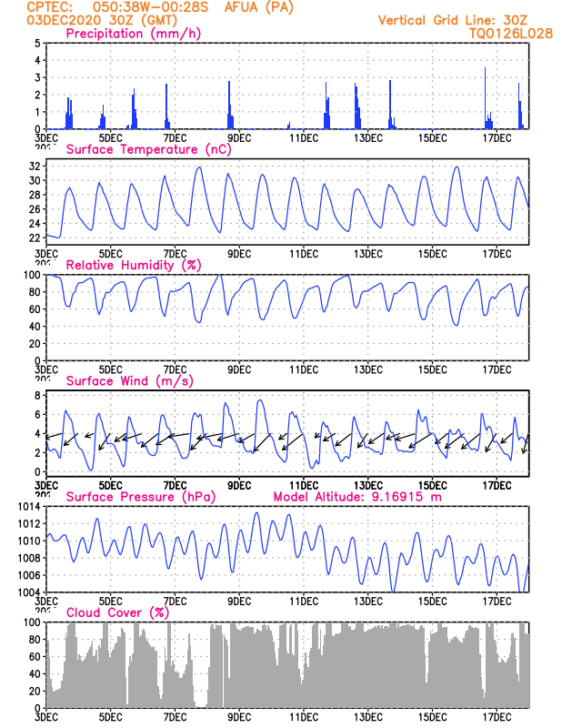
Task: Click '17DEC' under the surface pressure chart
Action: (497, 602)
